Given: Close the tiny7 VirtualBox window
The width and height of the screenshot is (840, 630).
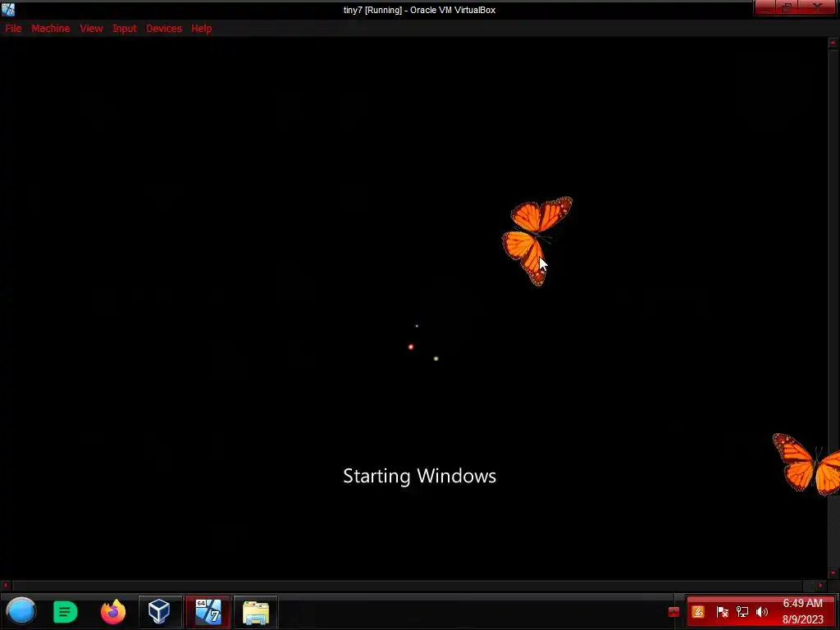Looking at the screenshot, I should (818, 8).
